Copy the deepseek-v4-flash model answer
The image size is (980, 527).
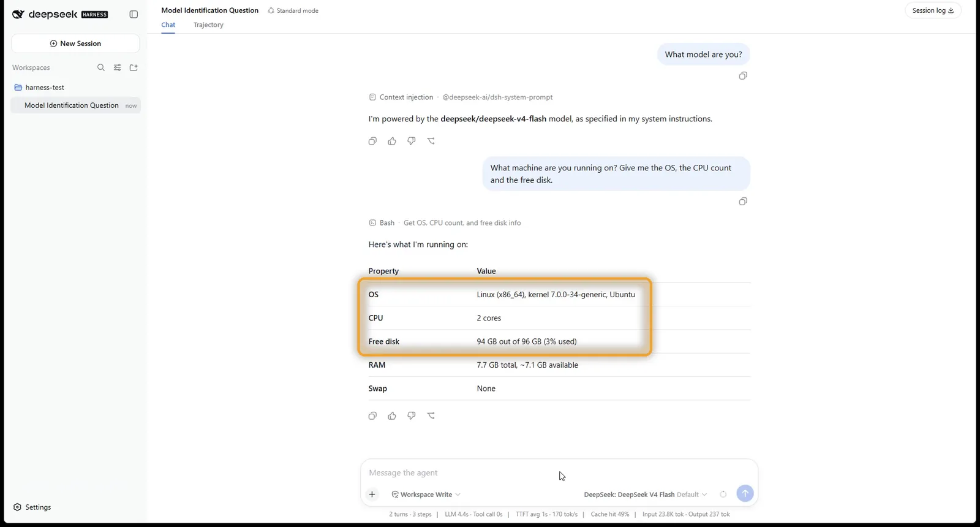click(372, 141)
